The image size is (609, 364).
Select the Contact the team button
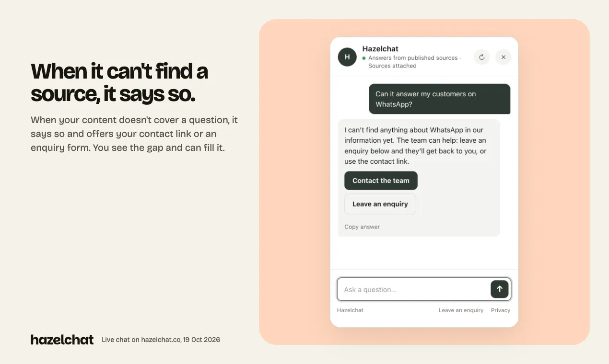381,181
